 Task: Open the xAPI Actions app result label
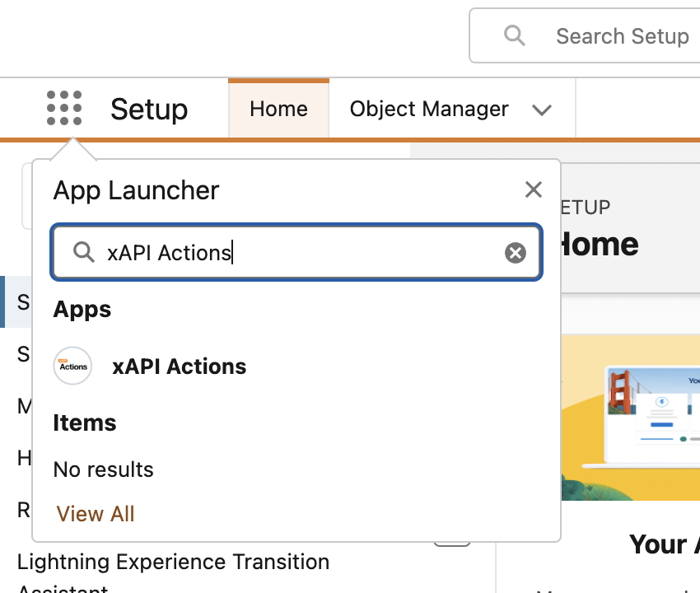[x=179, y=367]
